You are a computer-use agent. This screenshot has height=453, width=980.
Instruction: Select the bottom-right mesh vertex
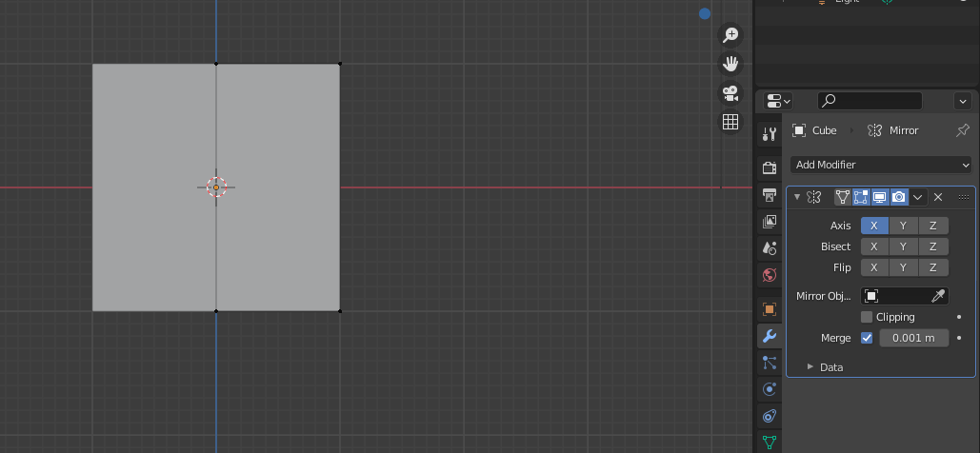pos(340,311)
